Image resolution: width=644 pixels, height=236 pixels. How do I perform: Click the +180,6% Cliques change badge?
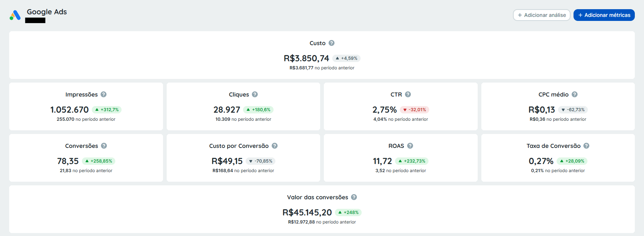click(x=258, y=110)
